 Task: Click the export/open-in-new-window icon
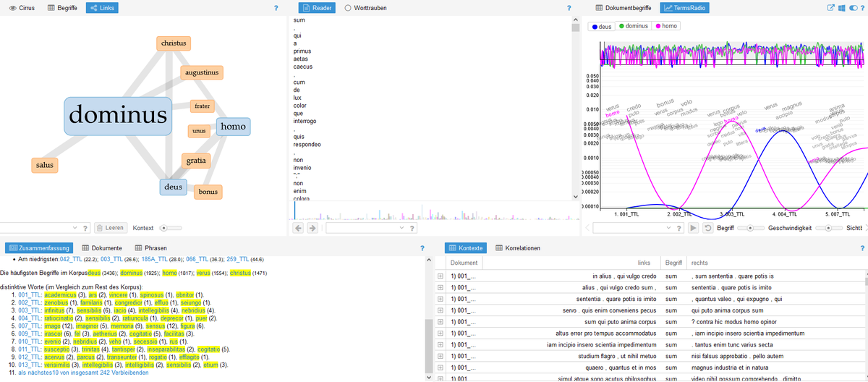tap(830, 7)
